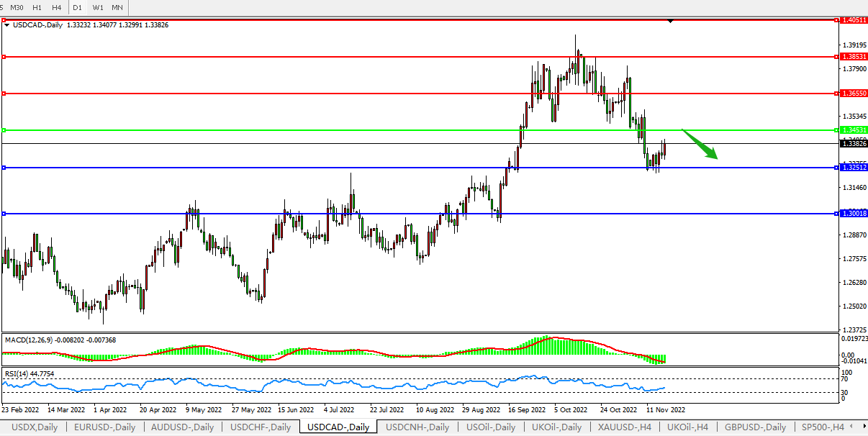This screenshot has width=868, height=436.
Task: Select the W1 weekly timeframe
Action: click(x=98, y=7)
